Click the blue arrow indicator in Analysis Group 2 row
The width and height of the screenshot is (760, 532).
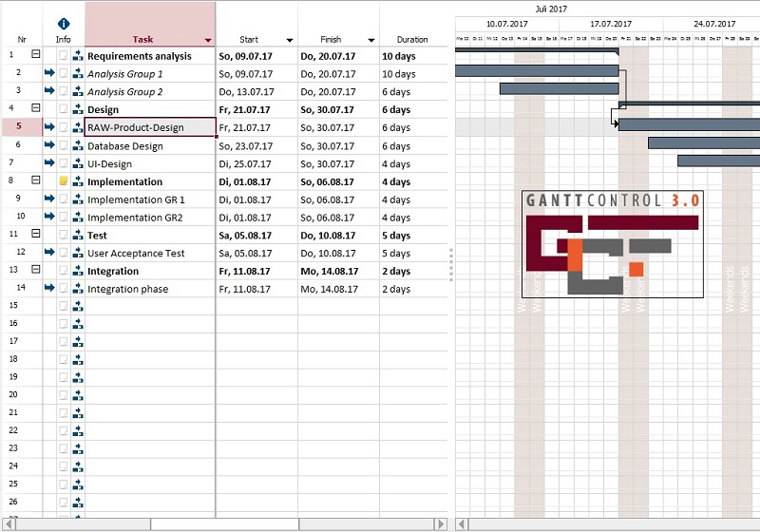tap(49, 90)
